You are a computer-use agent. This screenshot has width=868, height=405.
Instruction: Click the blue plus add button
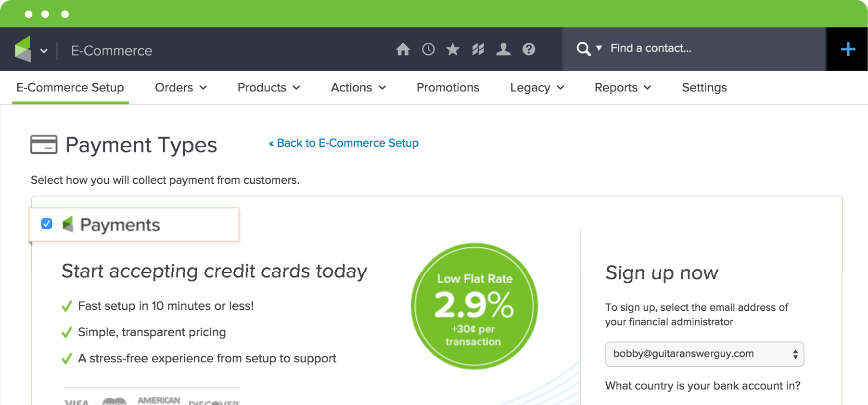click(x=848, y=49)
